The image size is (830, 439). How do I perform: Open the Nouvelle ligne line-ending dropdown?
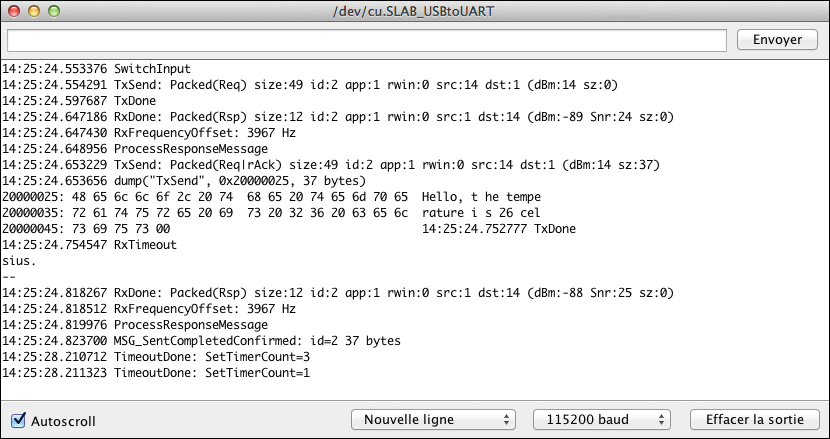tap(433, 419)
